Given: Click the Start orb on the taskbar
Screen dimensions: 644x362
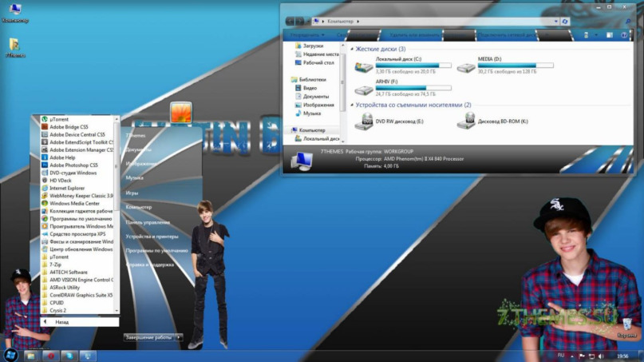Looking at the screenshot, I should click(10, 355).
